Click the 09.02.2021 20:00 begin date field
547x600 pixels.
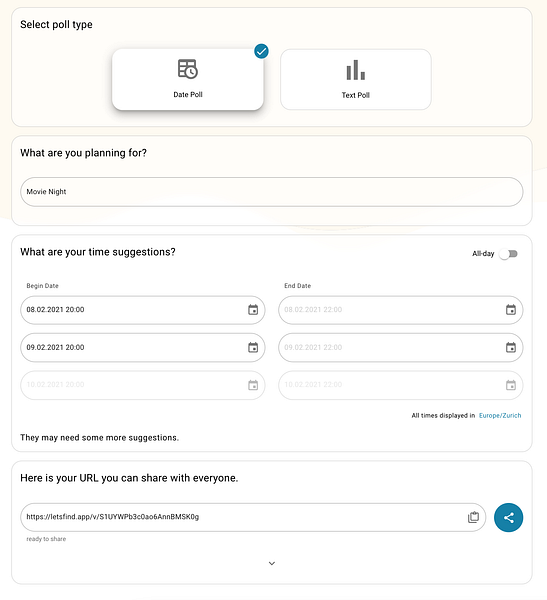tap(142, 347)
